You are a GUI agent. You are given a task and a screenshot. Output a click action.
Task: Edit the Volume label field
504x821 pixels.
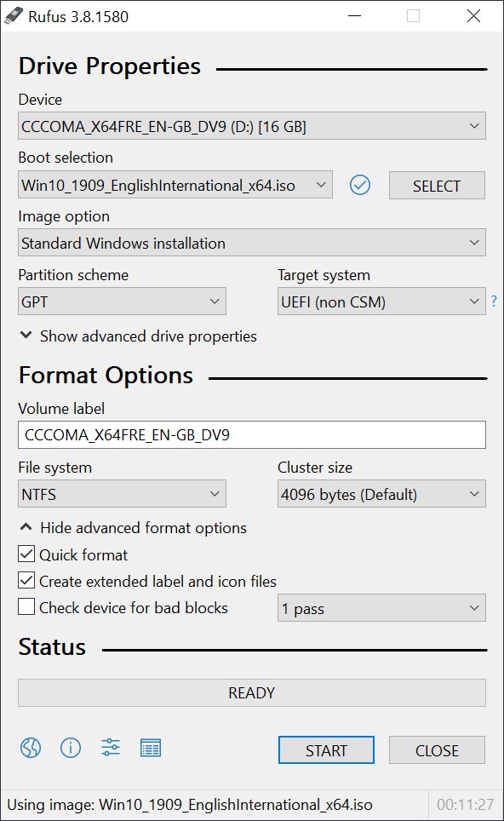251,435
